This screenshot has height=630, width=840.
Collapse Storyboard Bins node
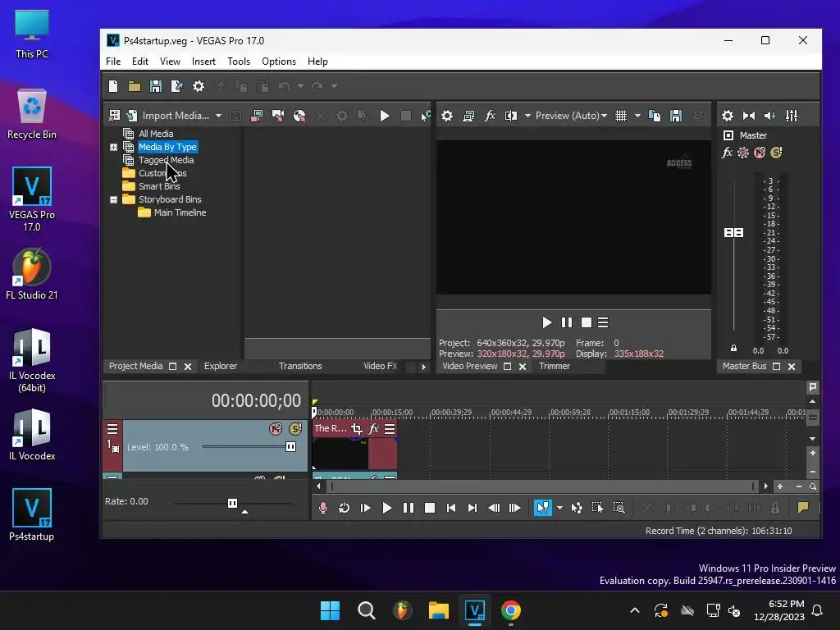(x=113, y=199)
